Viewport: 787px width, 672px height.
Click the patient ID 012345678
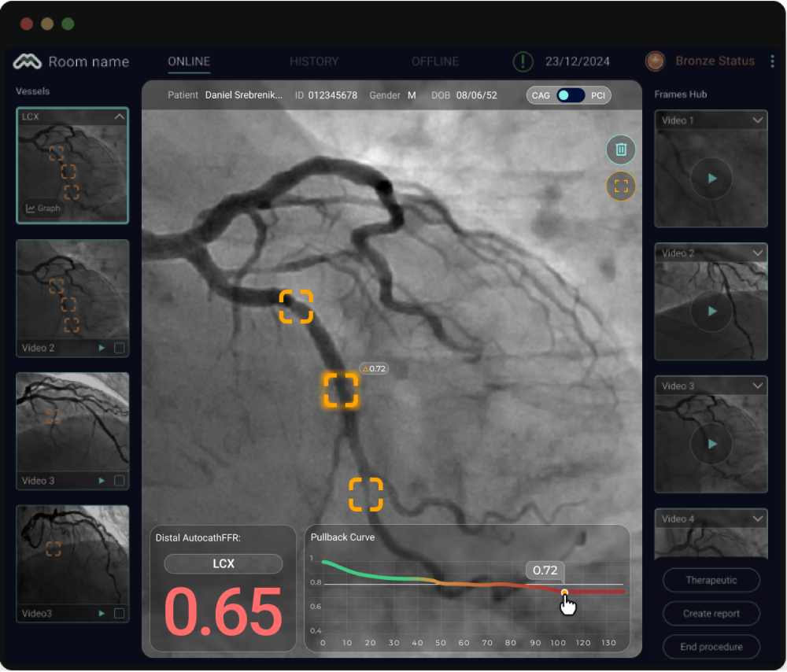point(333,95)
